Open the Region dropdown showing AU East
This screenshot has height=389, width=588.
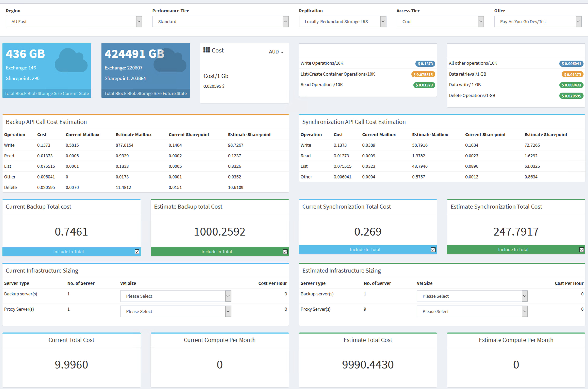tap(74, 22)
